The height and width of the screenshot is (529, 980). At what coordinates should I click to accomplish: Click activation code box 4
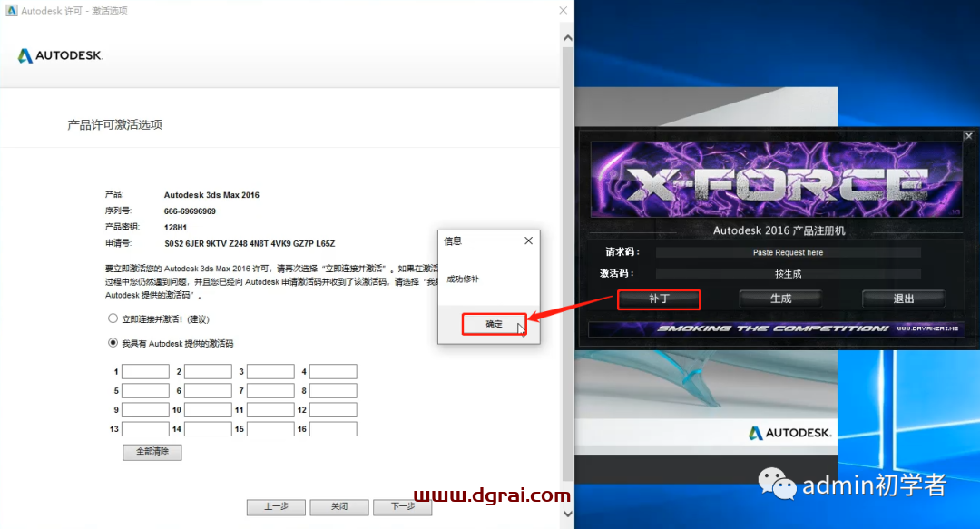click(x=333, y=371)
